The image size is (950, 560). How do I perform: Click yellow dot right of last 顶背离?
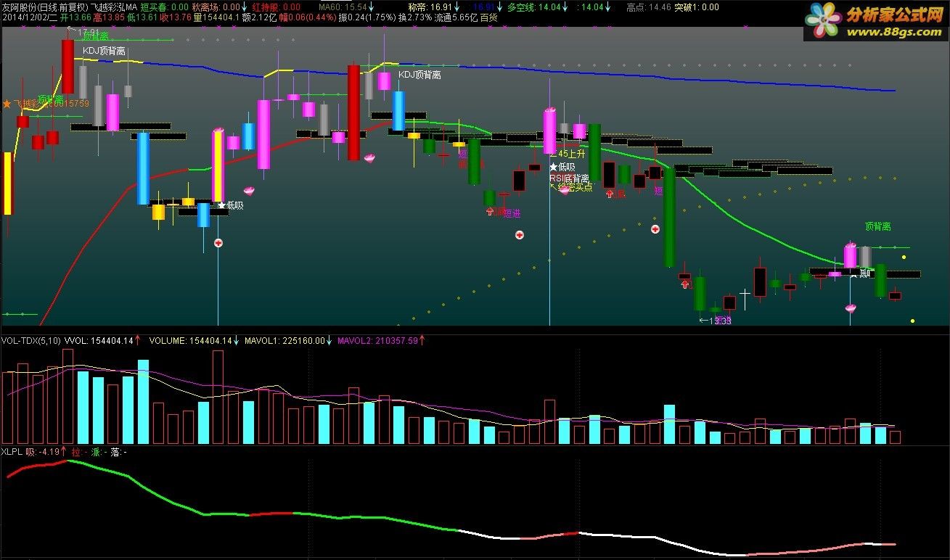coord(904,257)
